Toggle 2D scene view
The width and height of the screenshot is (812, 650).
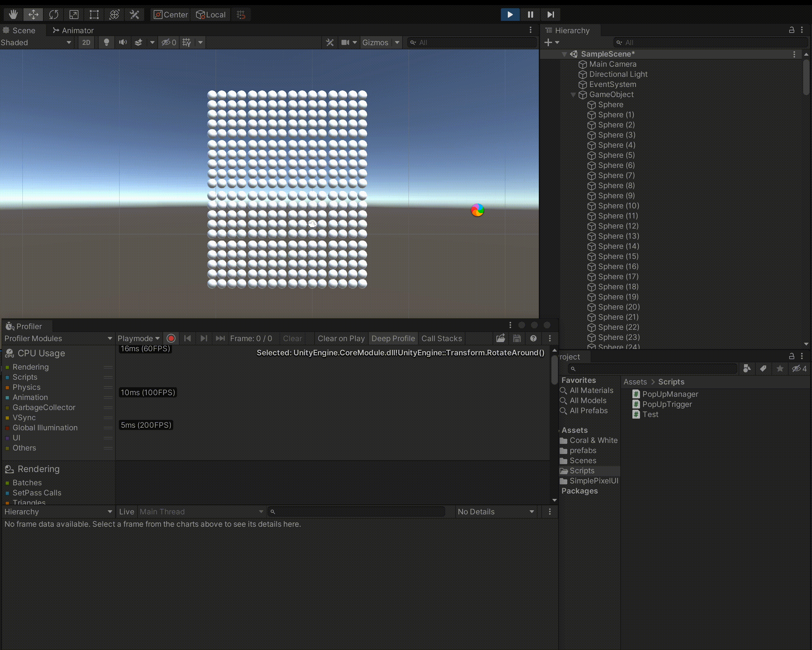86,43
